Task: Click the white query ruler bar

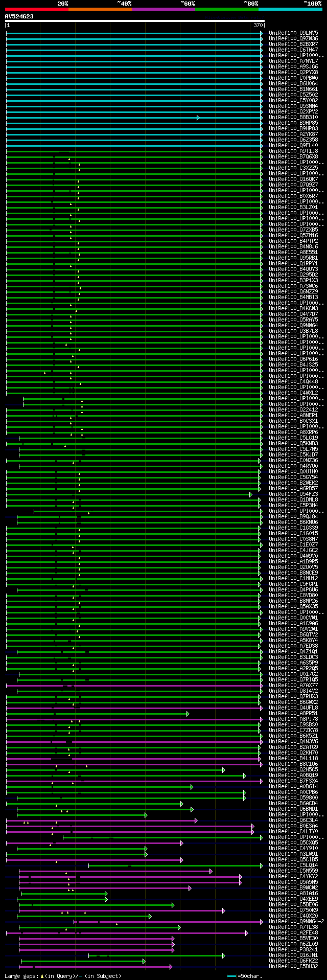Action: pos(135,21)
